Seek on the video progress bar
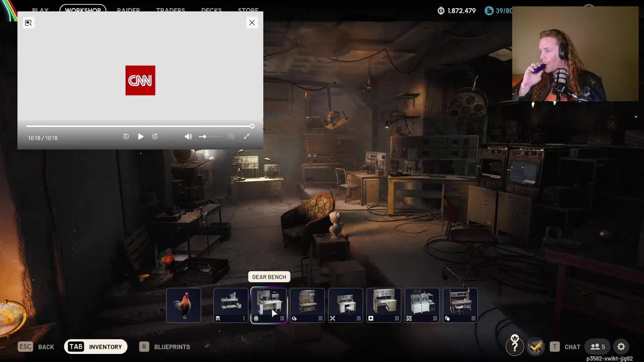The width and height of the screenshot is (644, 362). pyautogui.click(x=140, y=126)
